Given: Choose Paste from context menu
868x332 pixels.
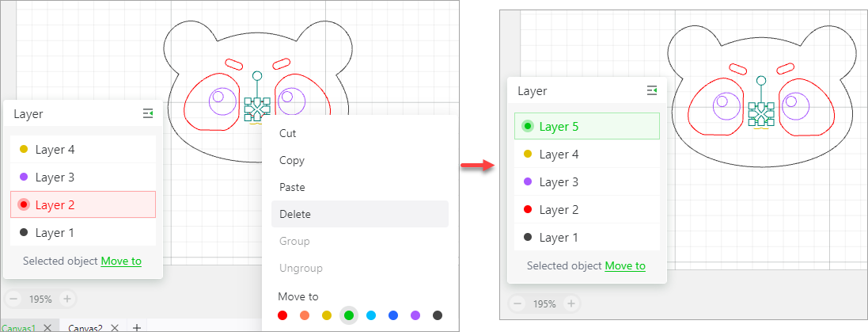Looking at the screenshot, I should tap(360, 187).
